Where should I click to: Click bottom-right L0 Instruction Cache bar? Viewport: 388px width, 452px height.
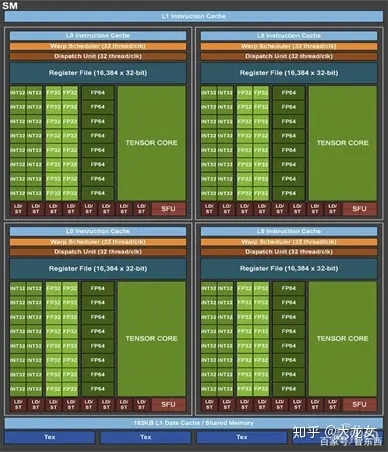(x=289, y=231)
